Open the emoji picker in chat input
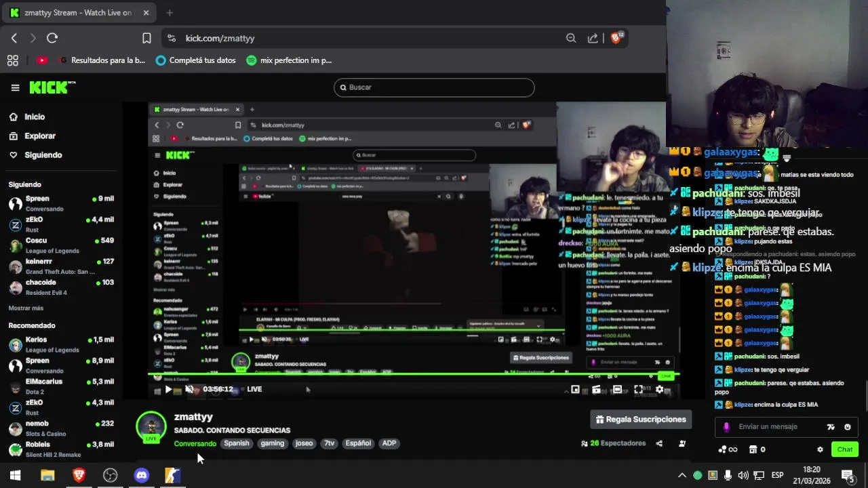This screenshot has width=868, height=488. click(848, 427)
